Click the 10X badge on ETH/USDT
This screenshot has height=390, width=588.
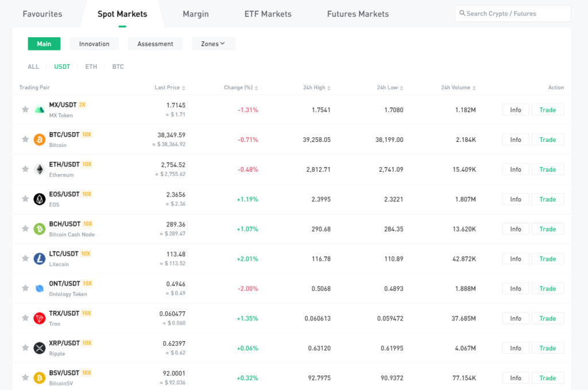click(x=87, y=164)
